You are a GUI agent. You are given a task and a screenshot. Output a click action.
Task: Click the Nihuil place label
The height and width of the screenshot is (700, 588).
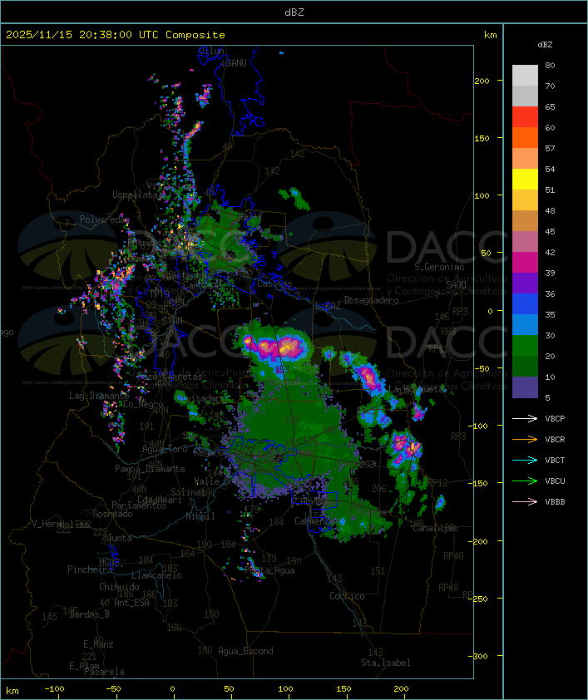pyautogui.click(x=200, y=516)
